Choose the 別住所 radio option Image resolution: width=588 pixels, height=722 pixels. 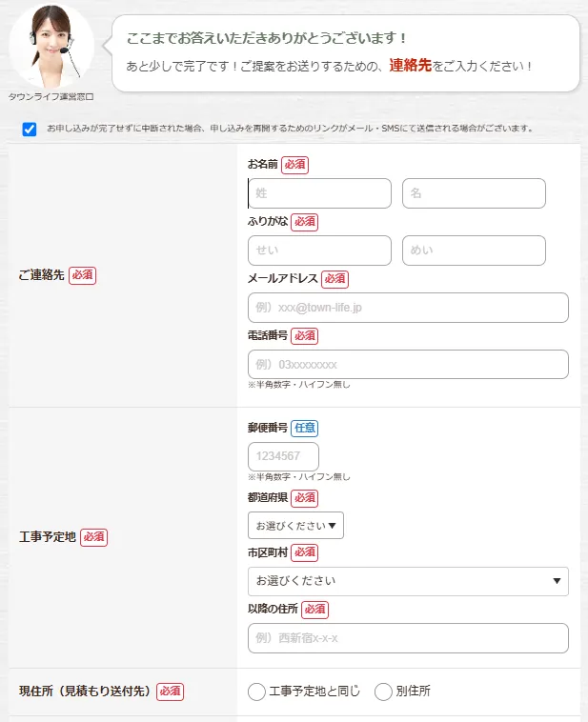tap(383, 692)
